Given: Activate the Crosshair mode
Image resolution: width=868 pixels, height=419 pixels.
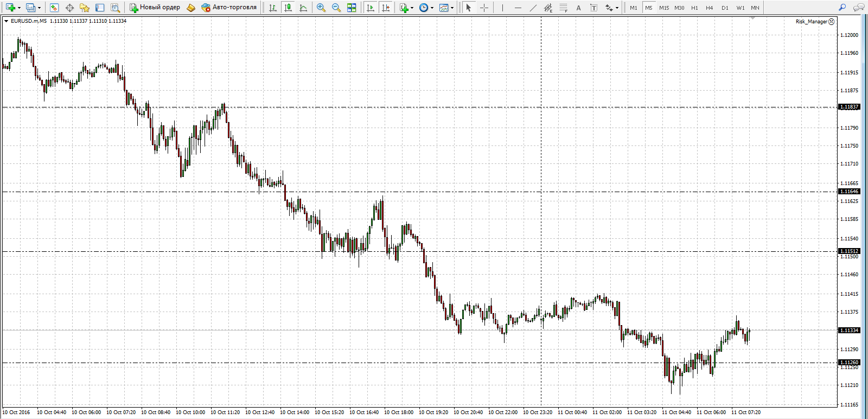Looking at the screenshot, I should [484, 8].
